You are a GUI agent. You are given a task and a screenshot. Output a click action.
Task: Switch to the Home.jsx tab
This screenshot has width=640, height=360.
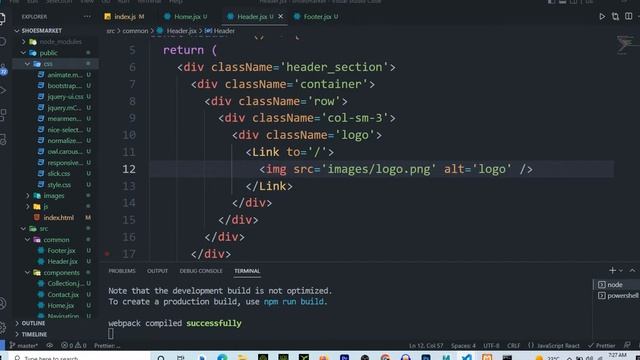click(187, 17)
